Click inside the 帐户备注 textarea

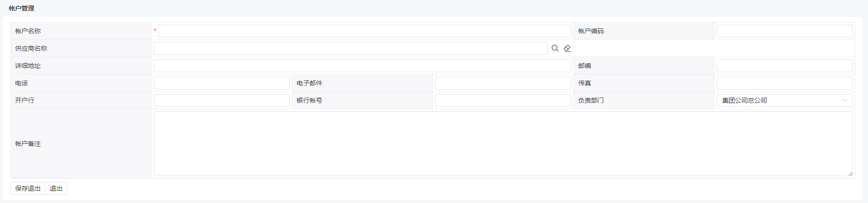coord(503,144)
